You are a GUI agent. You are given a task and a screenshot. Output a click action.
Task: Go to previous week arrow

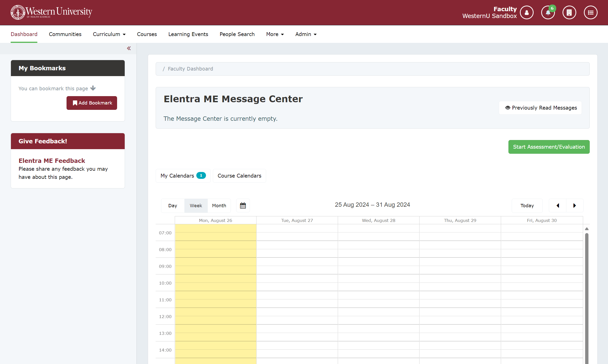pyautogui.click(x=558, y=205)
